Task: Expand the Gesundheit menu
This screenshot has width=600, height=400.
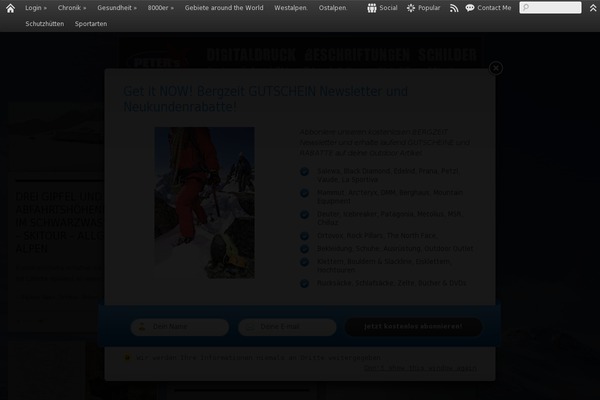Action: (x=117, y=8)
